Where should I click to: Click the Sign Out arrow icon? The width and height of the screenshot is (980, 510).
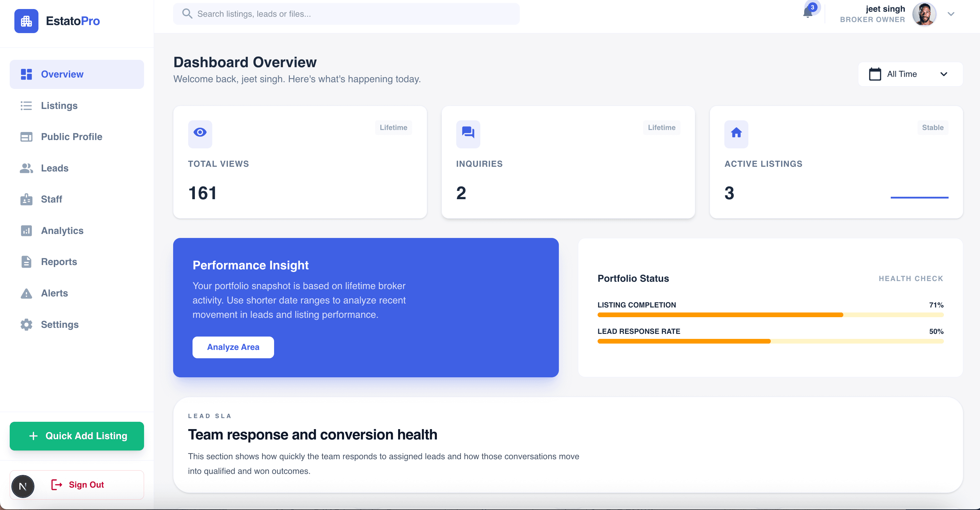(x=57, y=485)
